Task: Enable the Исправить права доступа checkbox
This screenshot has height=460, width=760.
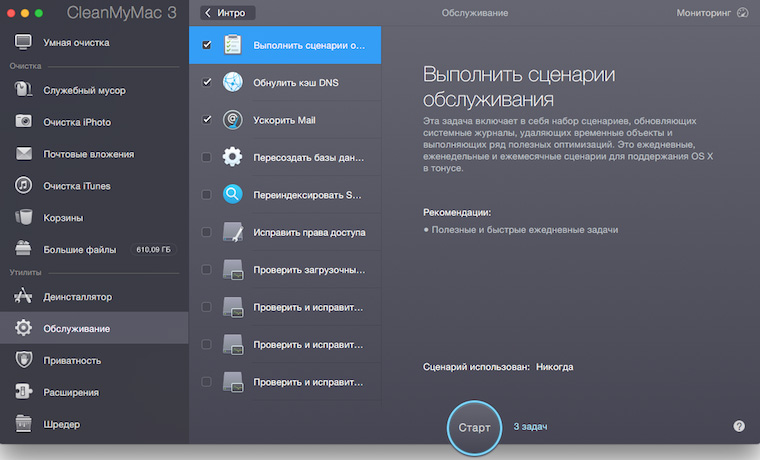Action: [206, 232]
